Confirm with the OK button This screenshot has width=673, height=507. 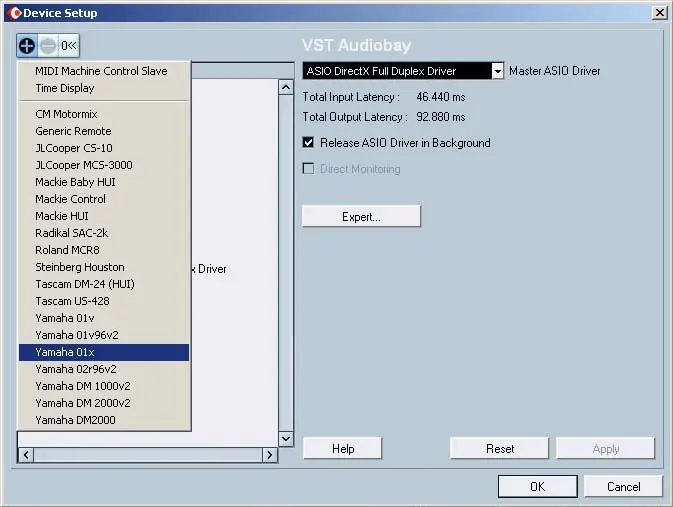[537, 486]
